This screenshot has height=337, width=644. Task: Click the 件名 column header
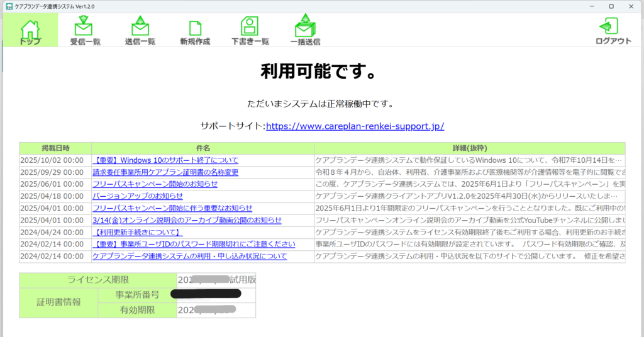(203, 148)
